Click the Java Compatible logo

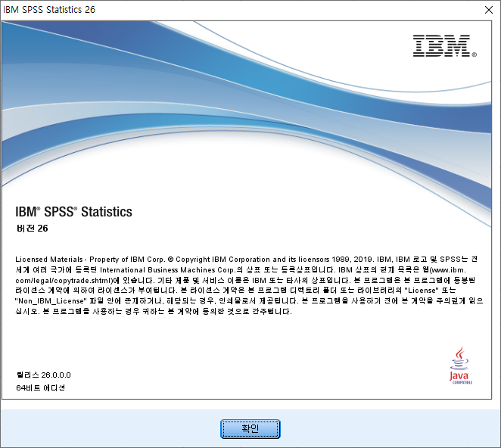click(x=460, y=366)
